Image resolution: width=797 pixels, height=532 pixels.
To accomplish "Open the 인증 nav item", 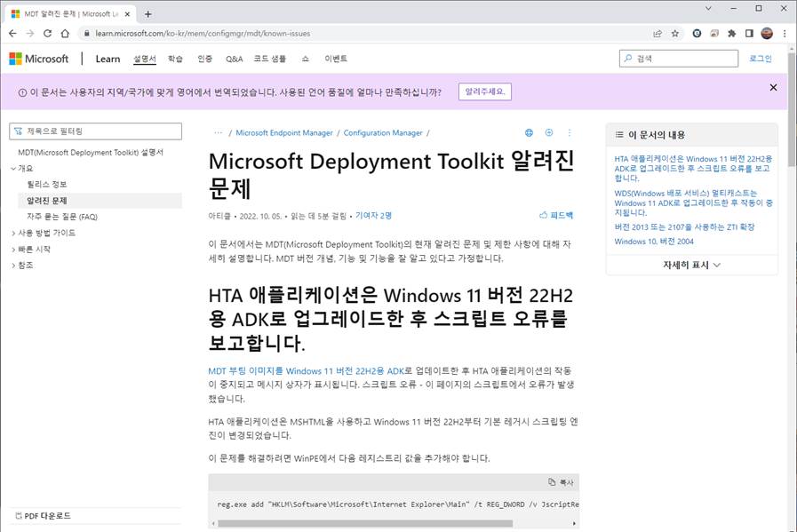I will 205,59.
